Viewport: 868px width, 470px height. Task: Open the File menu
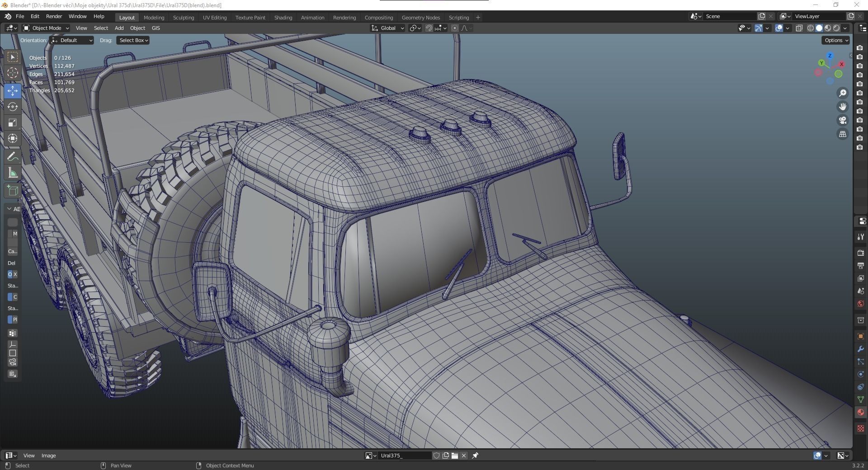[x=20, y=16]
